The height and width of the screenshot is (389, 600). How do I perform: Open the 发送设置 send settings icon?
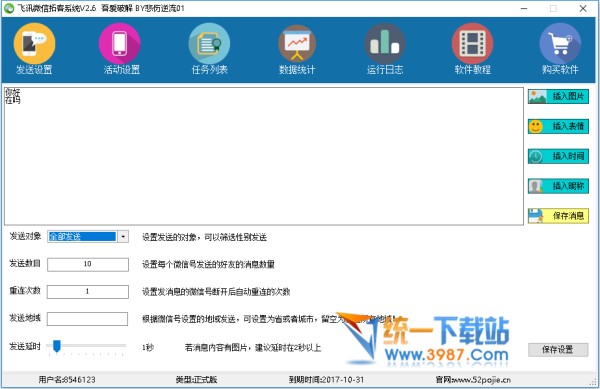tap(34, 44)
